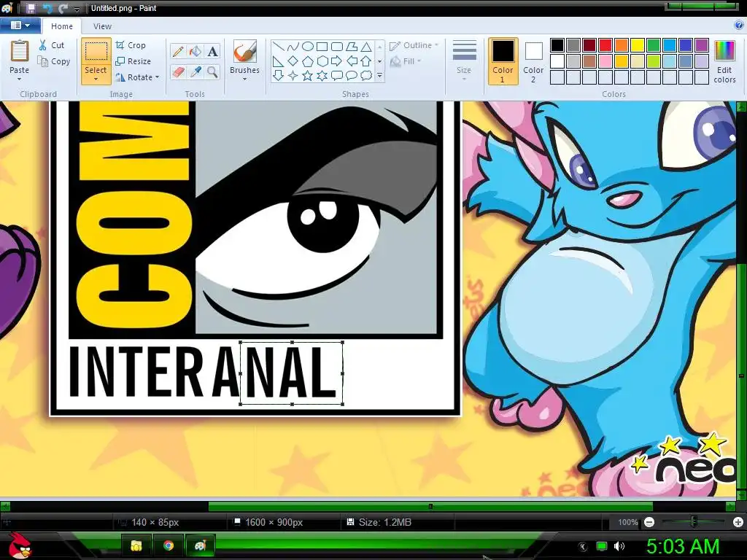Choose the Down arrow shape

279,76
